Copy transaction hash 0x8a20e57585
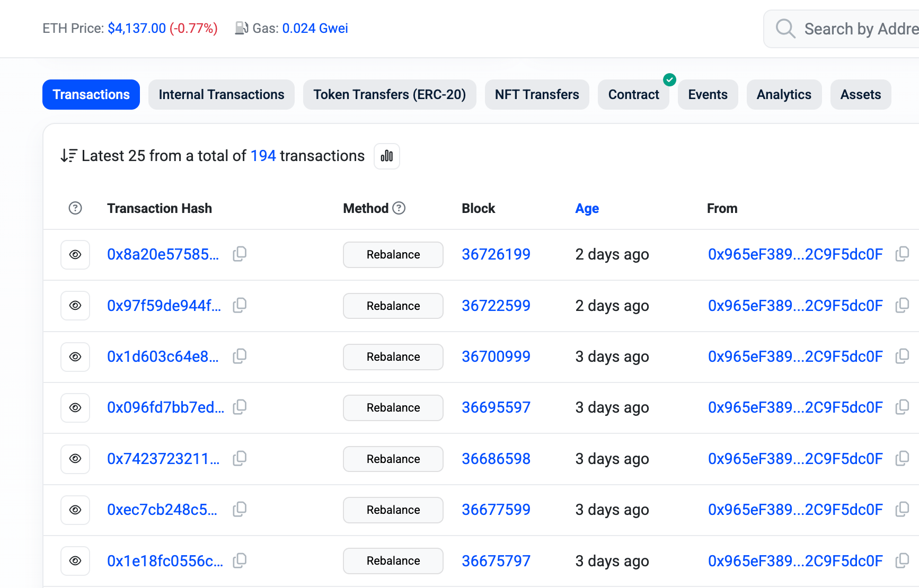 [x=240, y=254]
